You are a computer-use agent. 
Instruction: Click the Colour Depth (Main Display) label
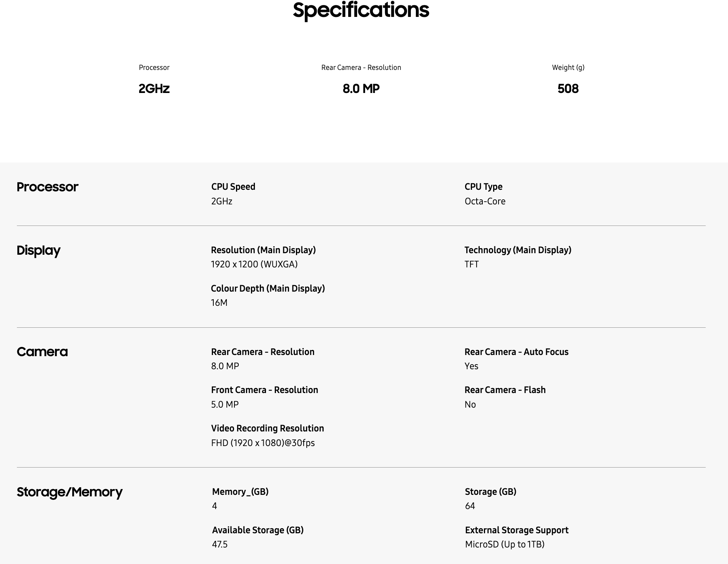pos(268,289)
